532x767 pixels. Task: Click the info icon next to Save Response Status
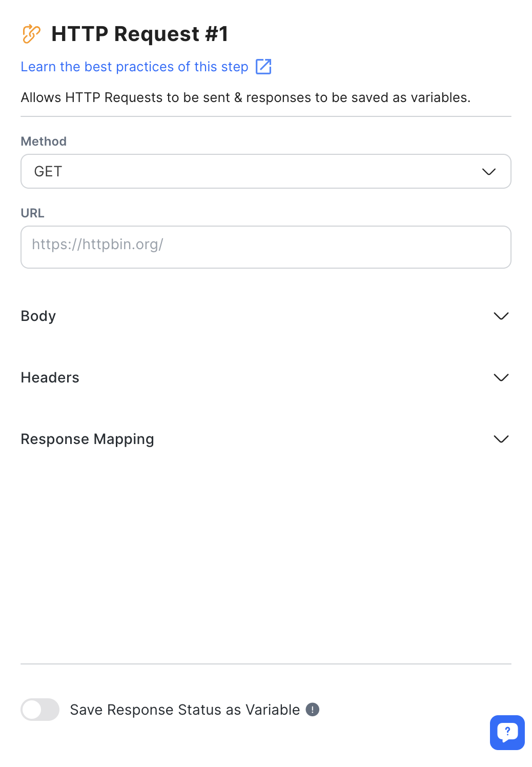pyautogui.click(x=313, y=710)
